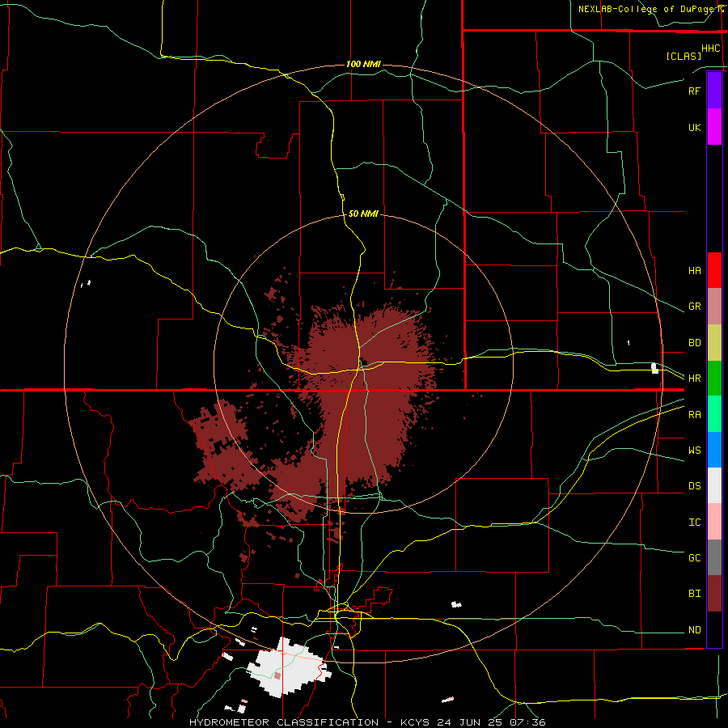
Task: Click the DS white legend swatch
Action: click(714, 485)
